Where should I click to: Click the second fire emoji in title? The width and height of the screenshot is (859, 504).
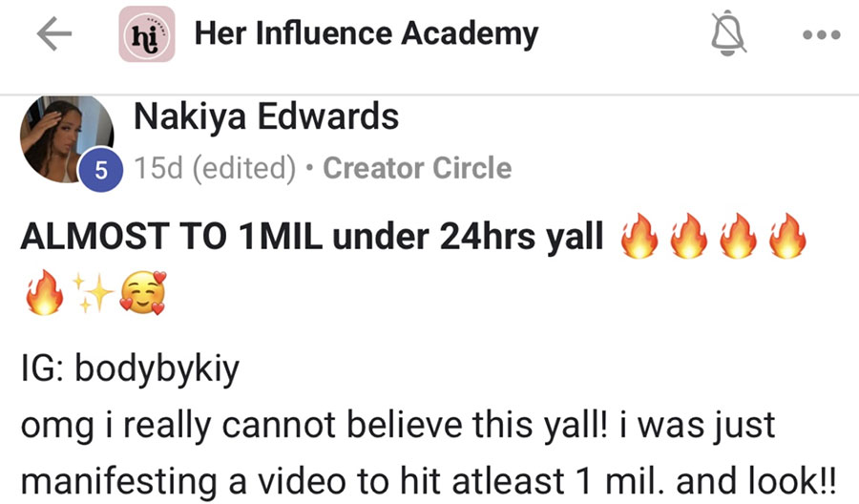[688, 236]
